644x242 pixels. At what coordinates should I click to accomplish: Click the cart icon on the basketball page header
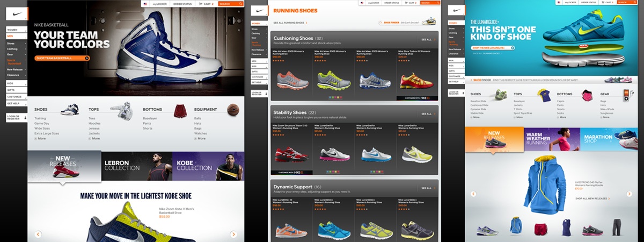point(201,4)
